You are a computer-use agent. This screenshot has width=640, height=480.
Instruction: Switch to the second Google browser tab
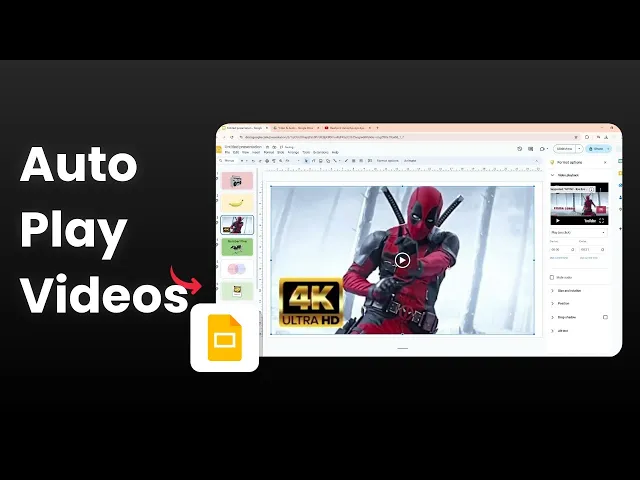pos(294,128)
